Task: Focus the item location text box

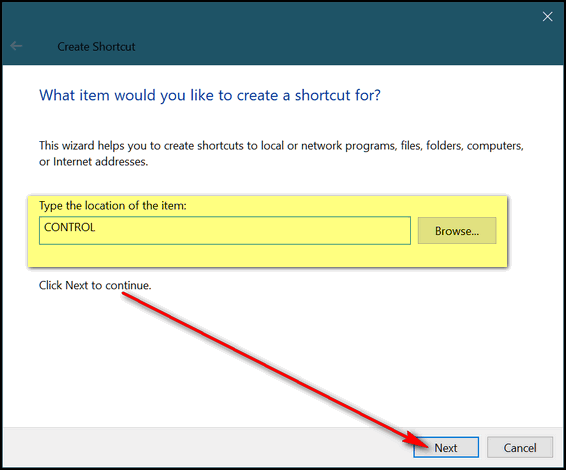Action: pyautogui.click(x=225, y=231)
